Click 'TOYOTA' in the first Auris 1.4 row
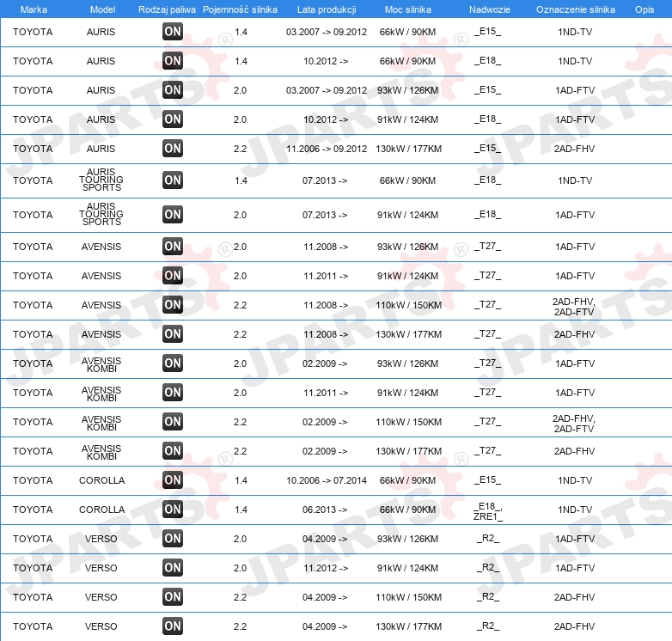 [33, 32]
